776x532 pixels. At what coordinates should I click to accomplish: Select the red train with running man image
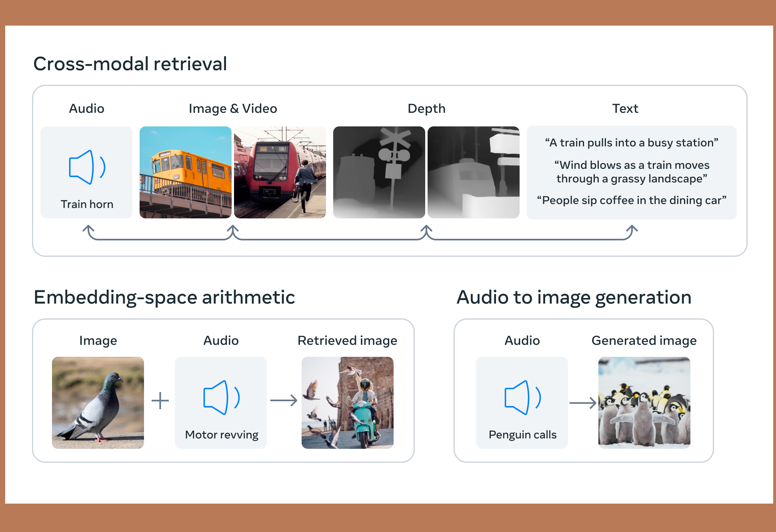point(280,172)
